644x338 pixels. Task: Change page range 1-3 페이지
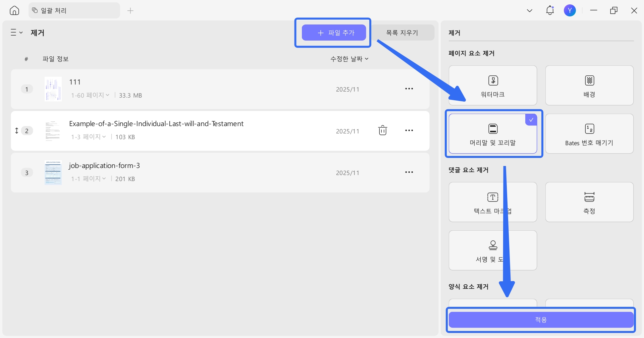click(x=89, y=137)
